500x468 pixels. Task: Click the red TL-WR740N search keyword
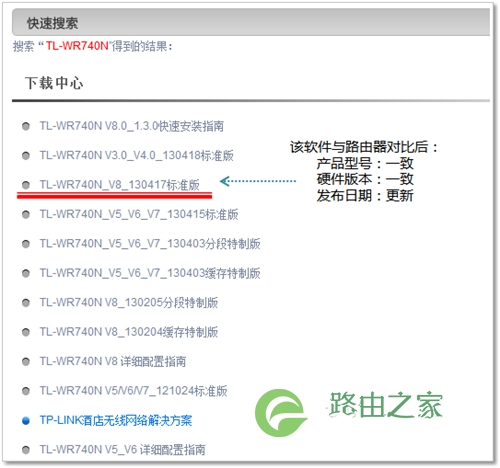[77, 46]
